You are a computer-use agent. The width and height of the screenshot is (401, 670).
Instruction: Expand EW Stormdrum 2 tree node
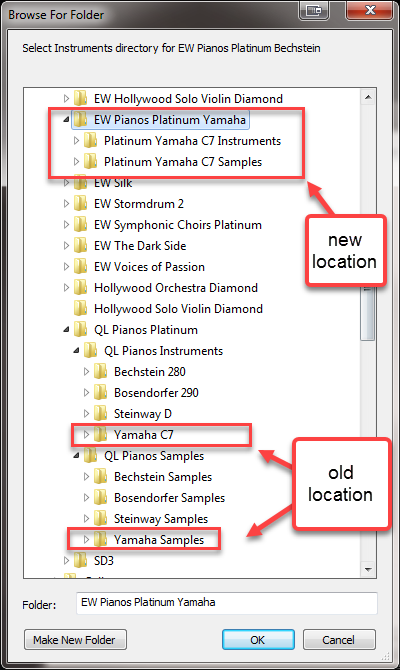66,203
